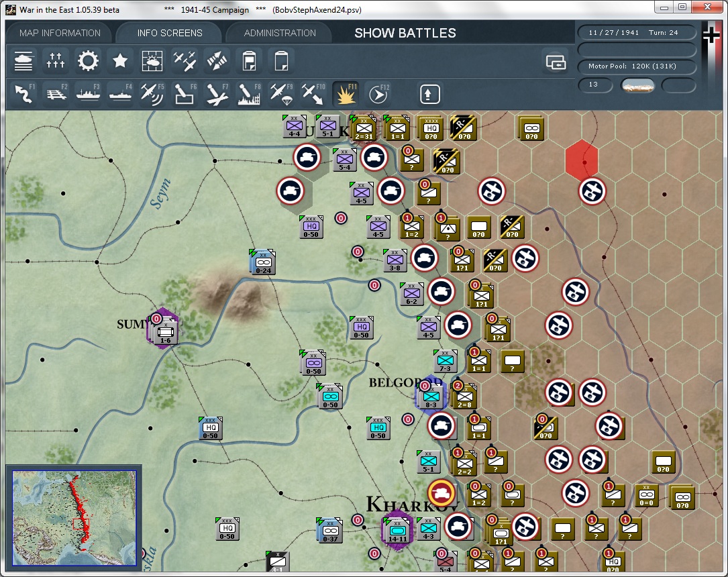Click the Seym river label
Viewport: 728px width, 577px height.
(160, 194)
